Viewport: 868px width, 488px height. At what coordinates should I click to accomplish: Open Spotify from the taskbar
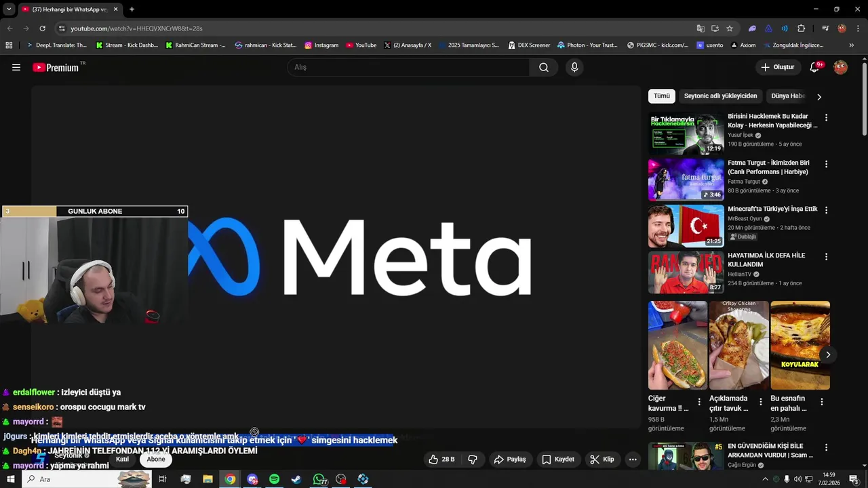[274, 479]
